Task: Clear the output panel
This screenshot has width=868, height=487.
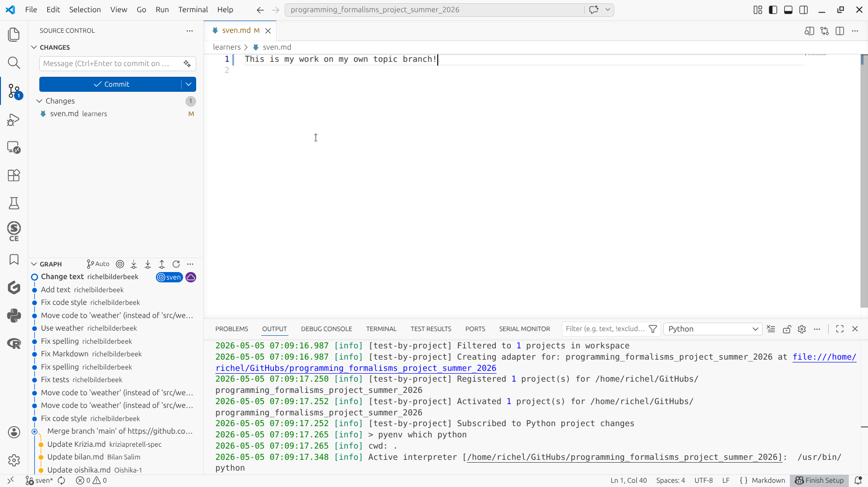Action: (771, 329)
